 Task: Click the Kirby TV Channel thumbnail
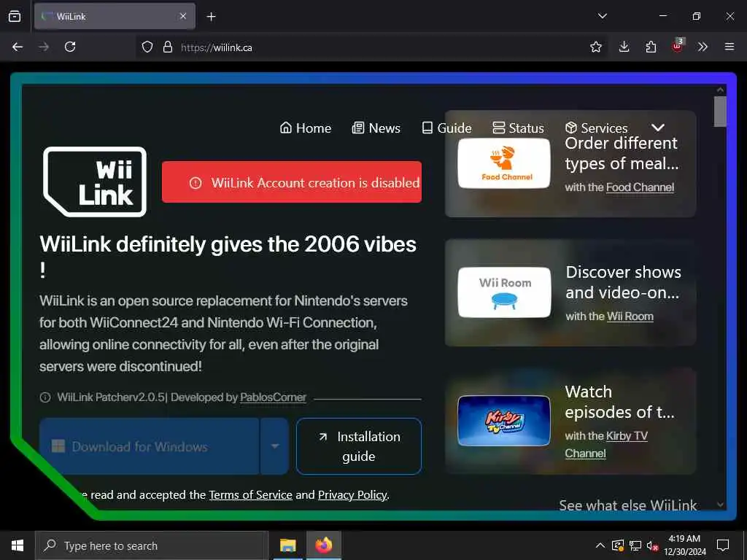(504, 421)
